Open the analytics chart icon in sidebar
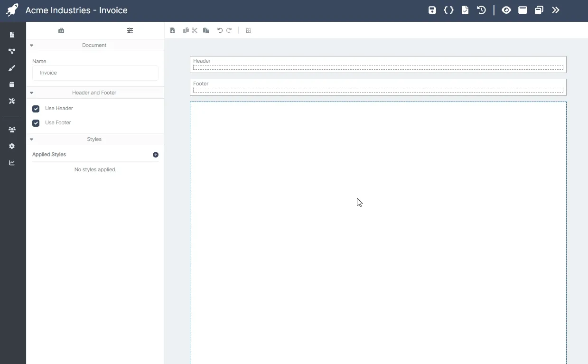588x364 pixels. coord(11,163)
